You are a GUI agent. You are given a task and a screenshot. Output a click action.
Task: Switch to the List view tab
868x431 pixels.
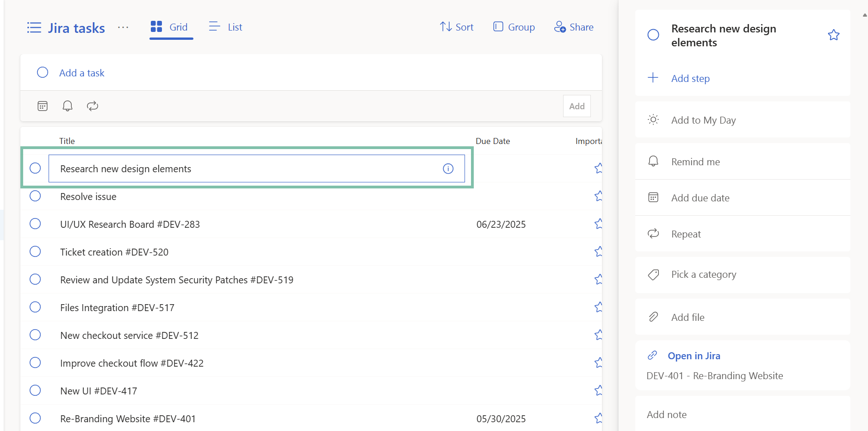tap(226, 27)
